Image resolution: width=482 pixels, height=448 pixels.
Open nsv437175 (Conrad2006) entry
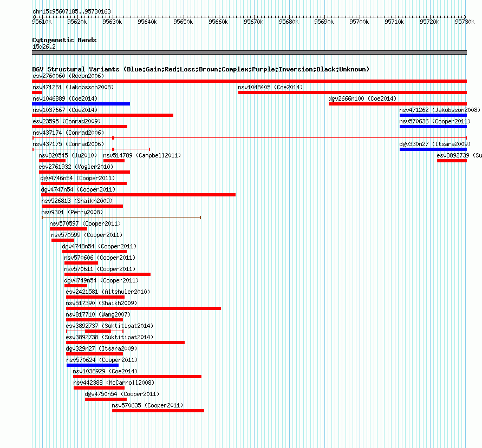tap(68, 144)
